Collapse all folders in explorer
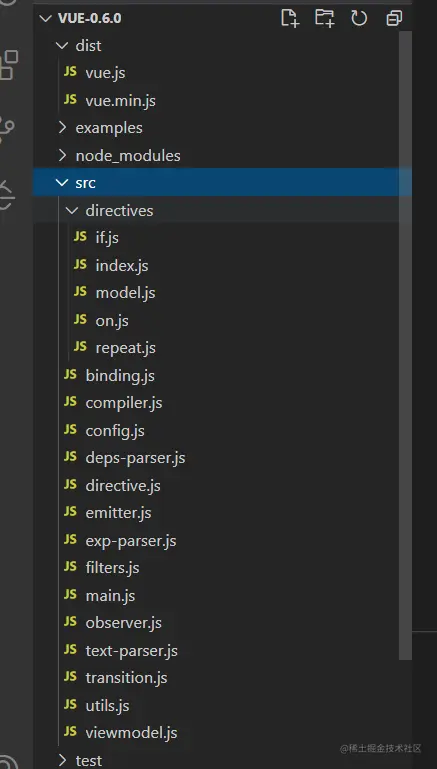The width and height of the screenshot is (437, 769). [394, 18]
